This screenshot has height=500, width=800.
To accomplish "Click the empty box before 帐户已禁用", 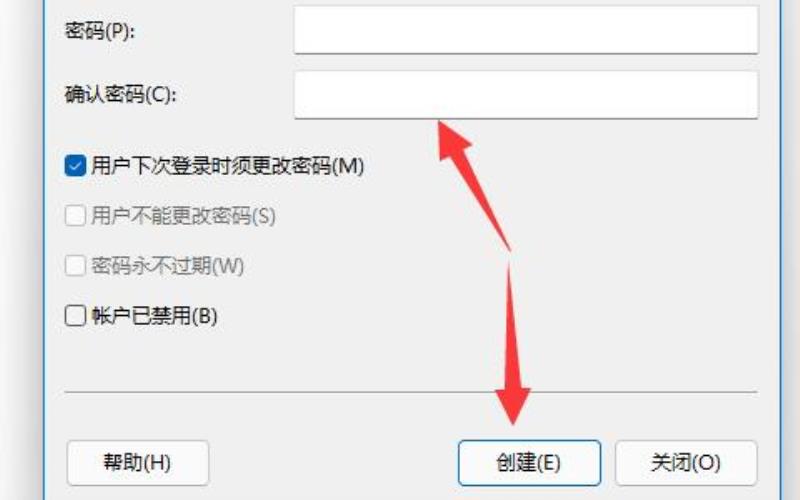I will coord(75,315).
